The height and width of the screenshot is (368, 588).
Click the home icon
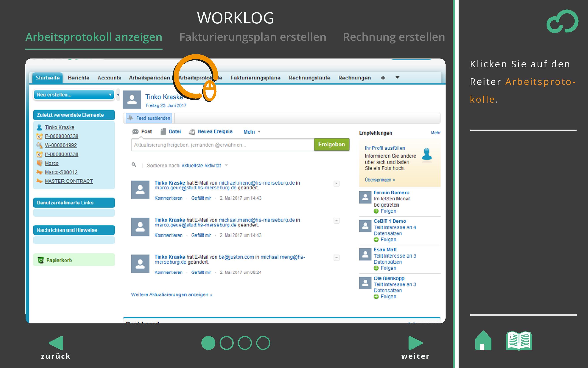pos(483,341)
